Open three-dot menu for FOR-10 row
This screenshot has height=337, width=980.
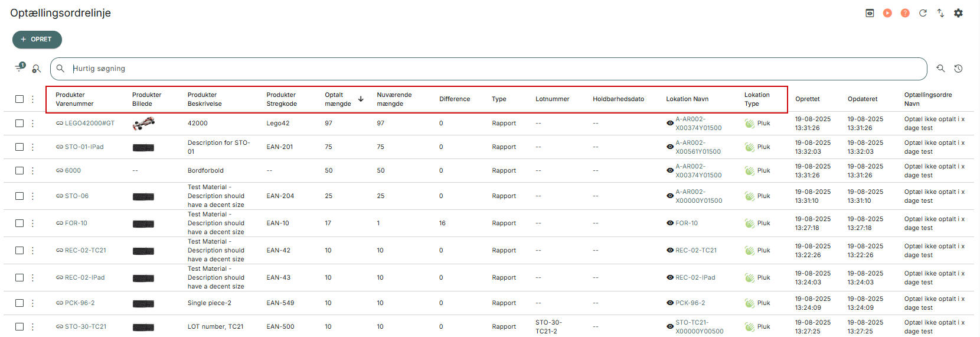coord(32,223)
